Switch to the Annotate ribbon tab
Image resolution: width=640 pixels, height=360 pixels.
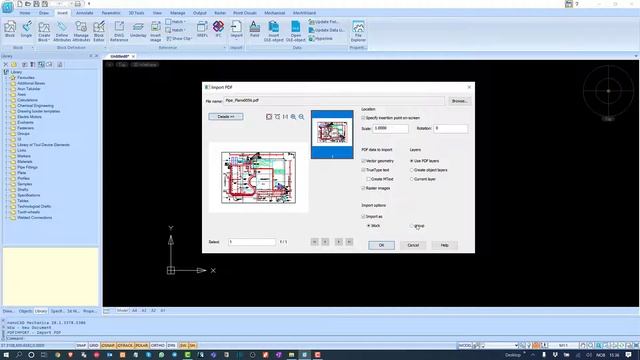(x=84, y=13)
